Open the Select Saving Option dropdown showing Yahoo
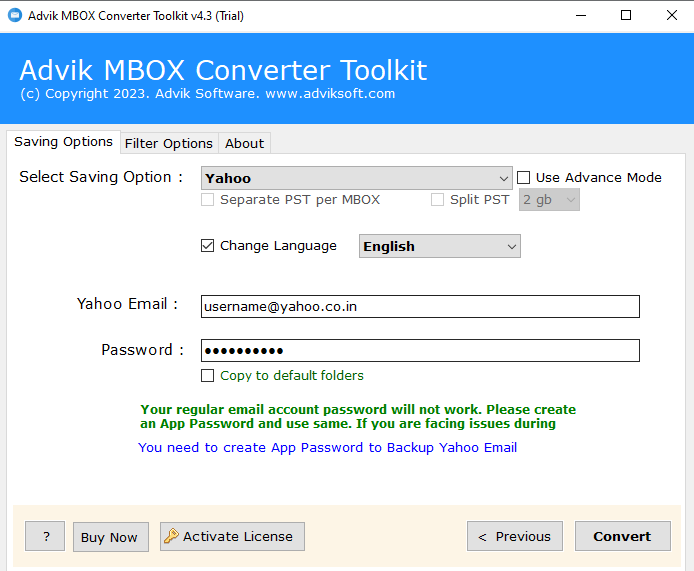Viewport: 694px width, 571px height. pyautogui.click(x=357, y=178)
